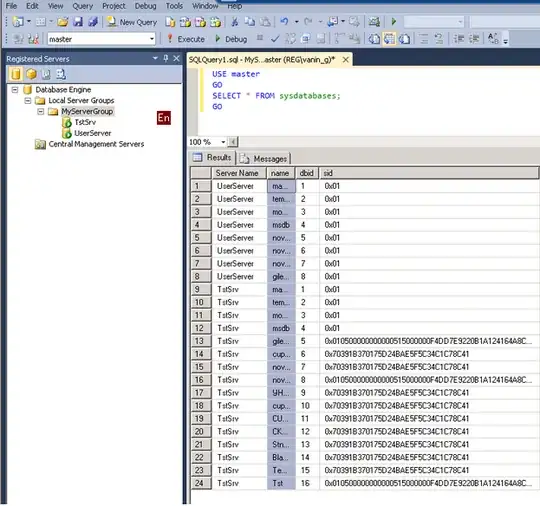Select row header 13 in results grid
This screenshot has height=506, width=540.
coord(201,341)
